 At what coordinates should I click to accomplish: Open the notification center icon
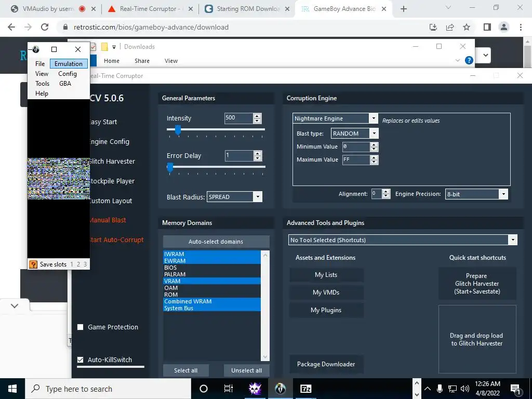point(515,389)
